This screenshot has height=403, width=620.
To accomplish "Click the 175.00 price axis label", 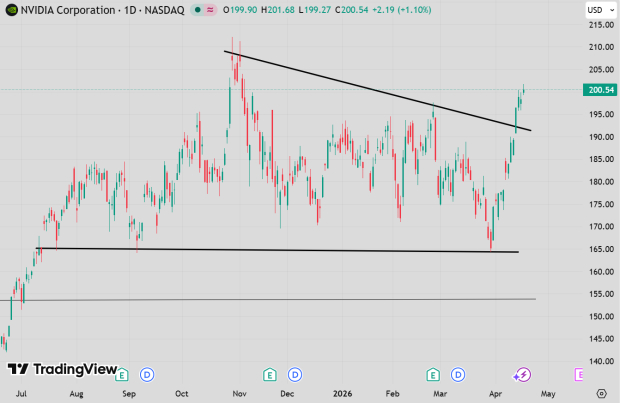I will [601, 204].
